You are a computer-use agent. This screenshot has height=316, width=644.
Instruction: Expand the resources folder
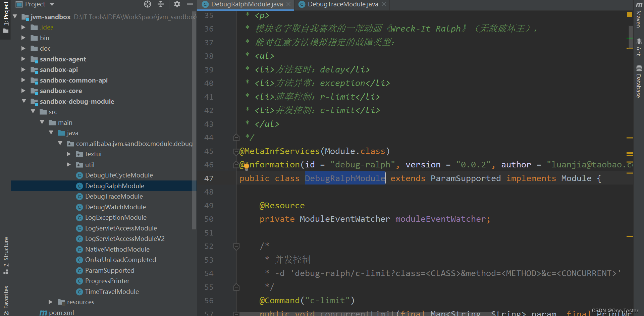pos(51,302)
